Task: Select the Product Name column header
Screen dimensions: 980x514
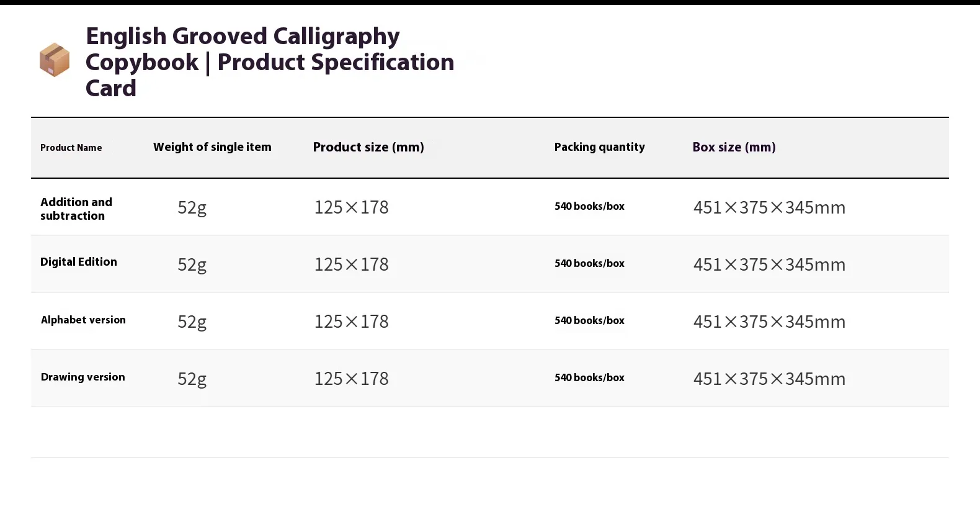Action: [71, 148]
